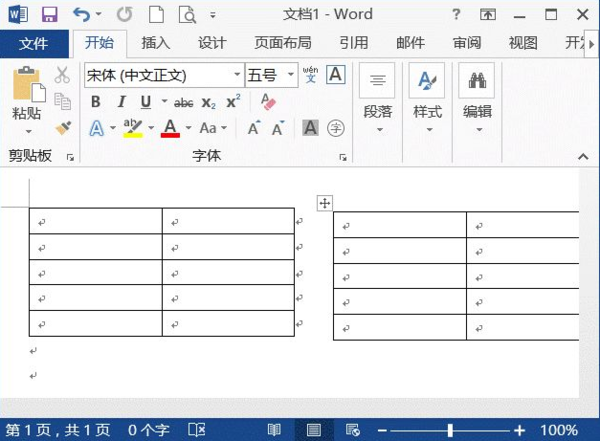Viewport: 600px width, 441px height.
Task: Click the Save icon in quick access toolbar
Action: 49,15
